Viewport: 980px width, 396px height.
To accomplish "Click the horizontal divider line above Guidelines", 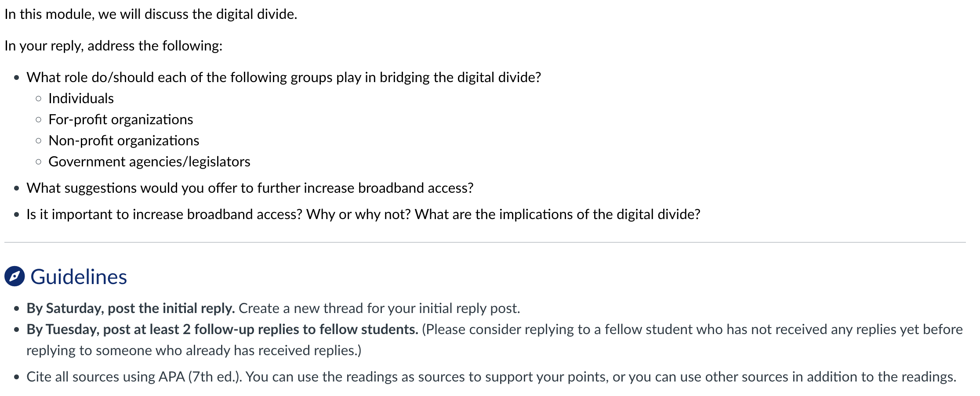I will [x=485, y=242].
